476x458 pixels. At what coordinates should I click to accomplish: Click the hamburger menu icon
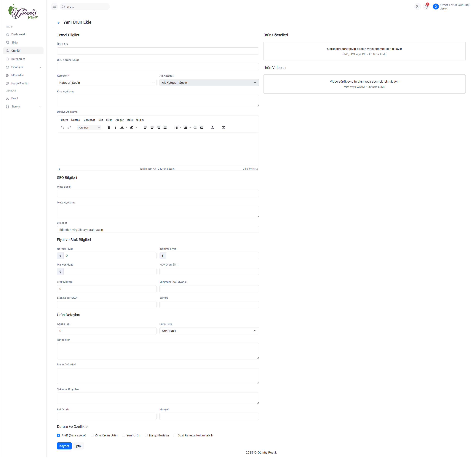(x=54, y=7)
